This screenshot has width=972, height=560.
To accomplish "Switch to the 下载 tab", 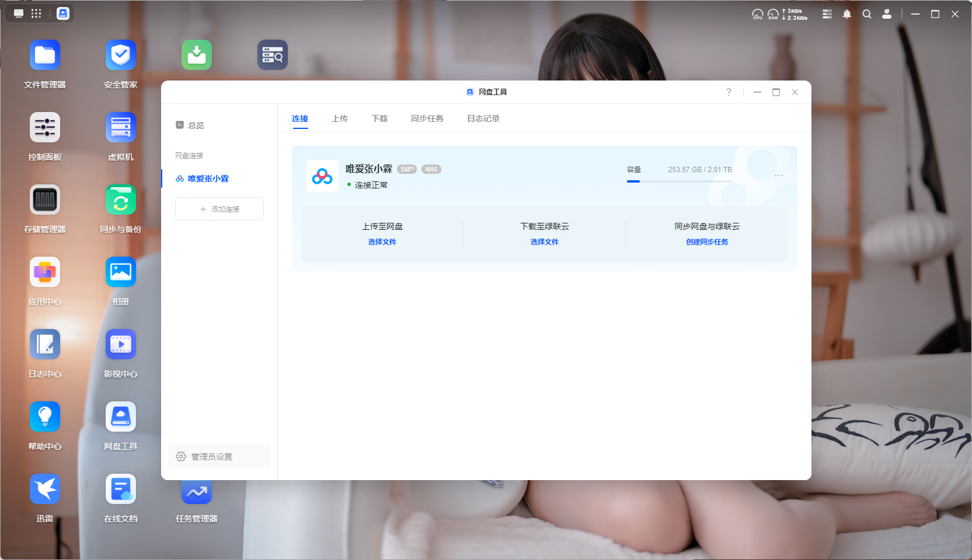I will pos(379,118).
